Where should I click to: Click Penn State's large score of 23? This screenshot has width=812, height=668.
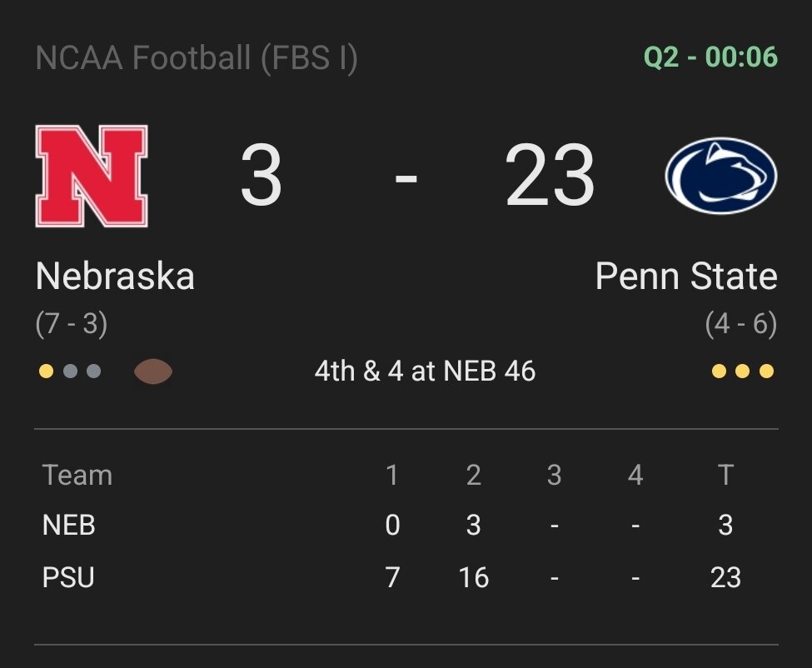550,177
